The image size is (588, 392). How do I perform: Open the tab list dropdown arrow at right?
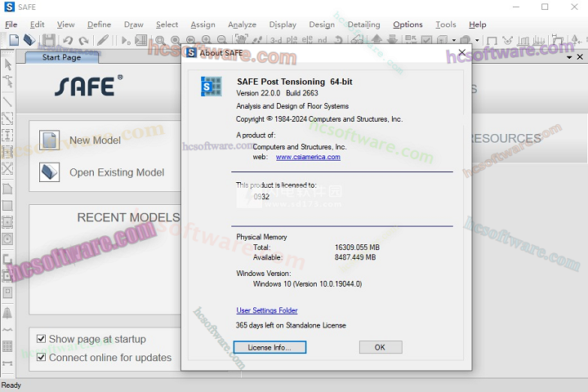(569, 57)
